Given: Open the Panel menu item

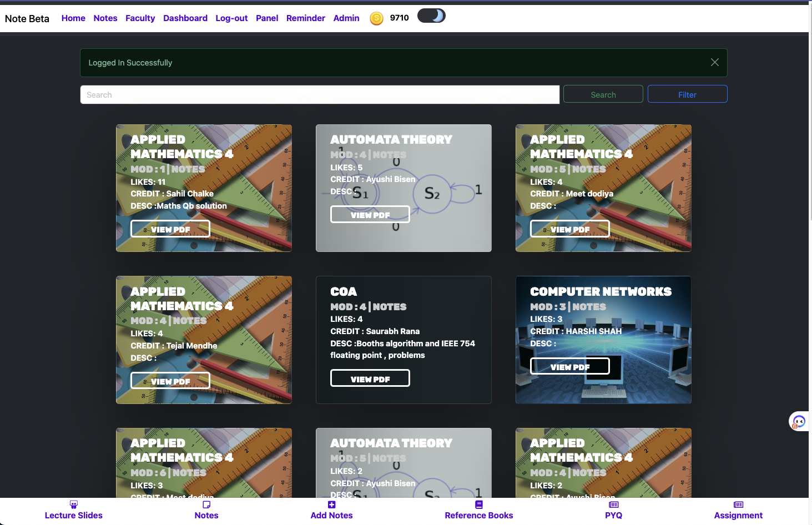Looking at the screenshot, I should coord(267,18).
